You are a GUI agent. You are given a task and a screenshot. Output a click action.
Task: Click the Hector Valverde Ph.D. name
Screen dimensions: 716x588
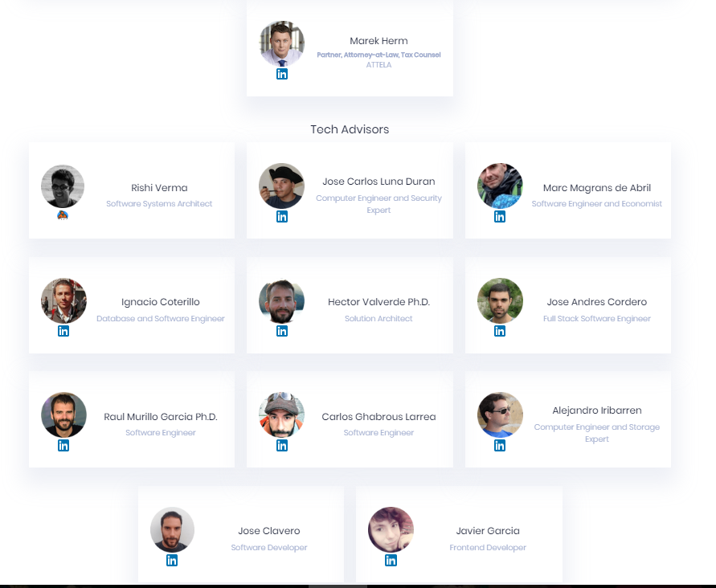[x=378, y=302]
